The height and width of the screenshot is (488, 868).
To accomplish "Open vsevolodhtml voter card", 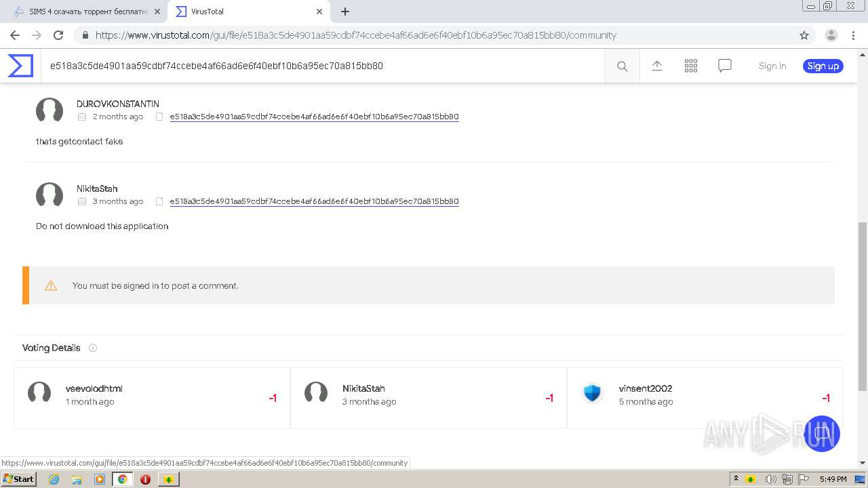I will (x=152, y=398).
